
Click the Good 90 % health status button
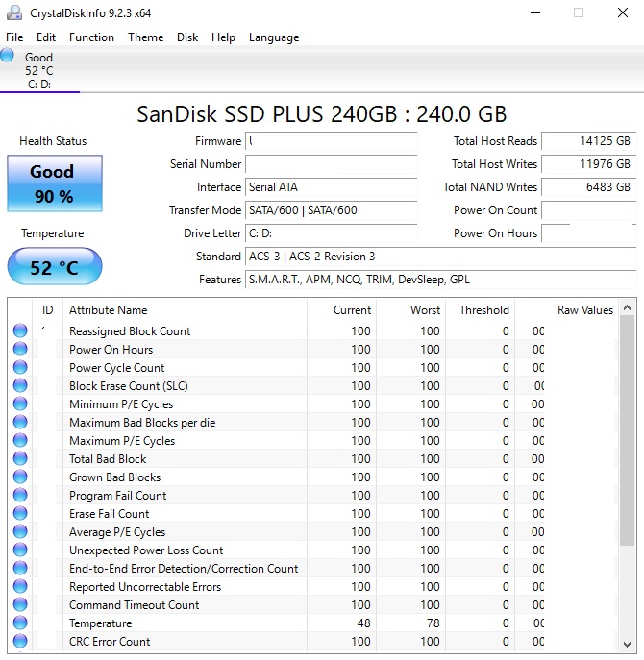click(x=55, y=183)
